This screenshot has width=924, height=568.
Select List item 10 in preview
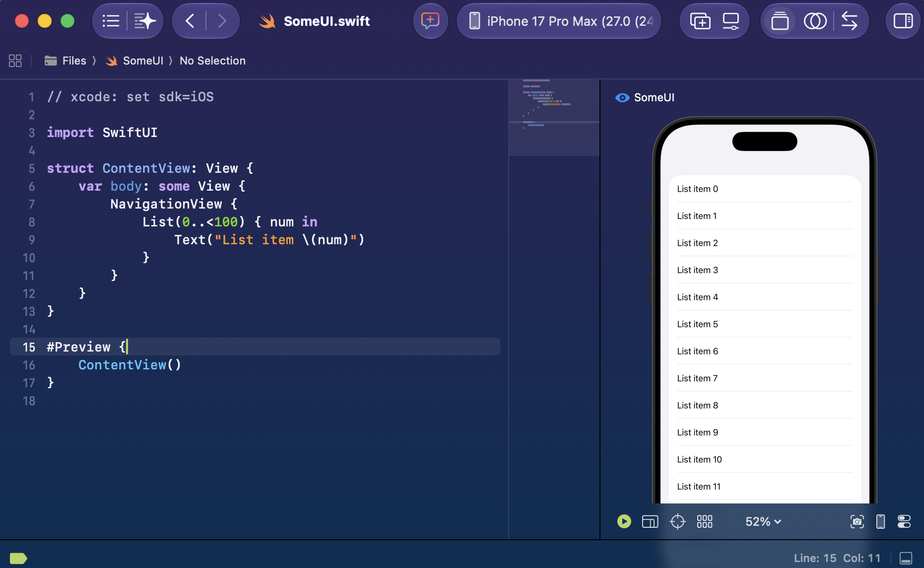[765, 459]
